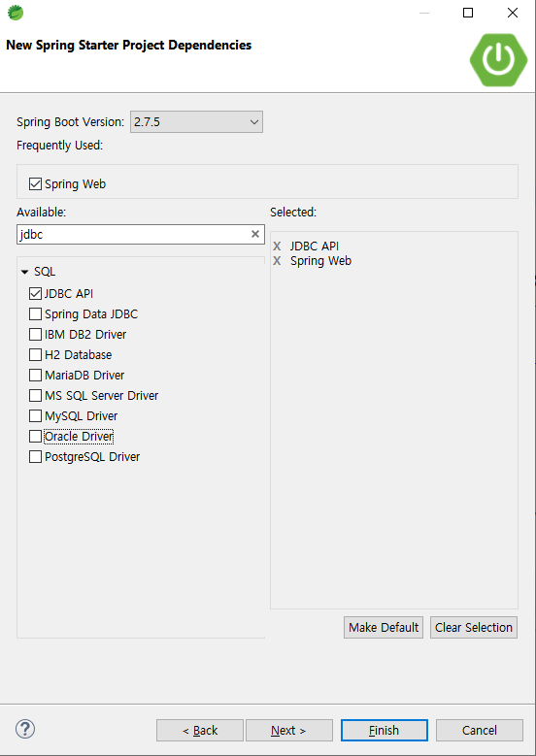Click the 'Oracle Driver' label text

click(79, 437)
